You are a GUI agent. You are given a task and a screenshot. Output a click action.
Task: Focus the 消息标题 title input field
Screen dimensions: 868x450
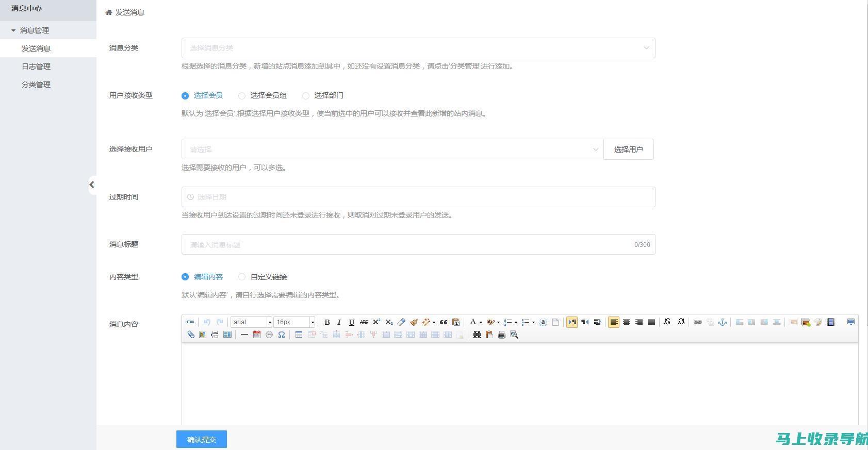(418, 244)
